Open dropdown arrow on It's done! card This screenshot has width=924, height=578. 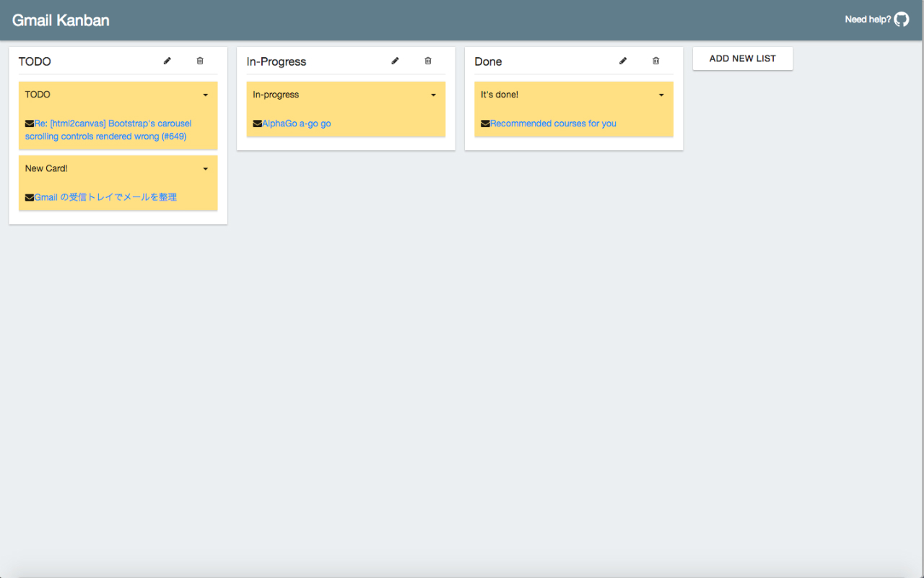pyautogui.click(x=661, y=95)
